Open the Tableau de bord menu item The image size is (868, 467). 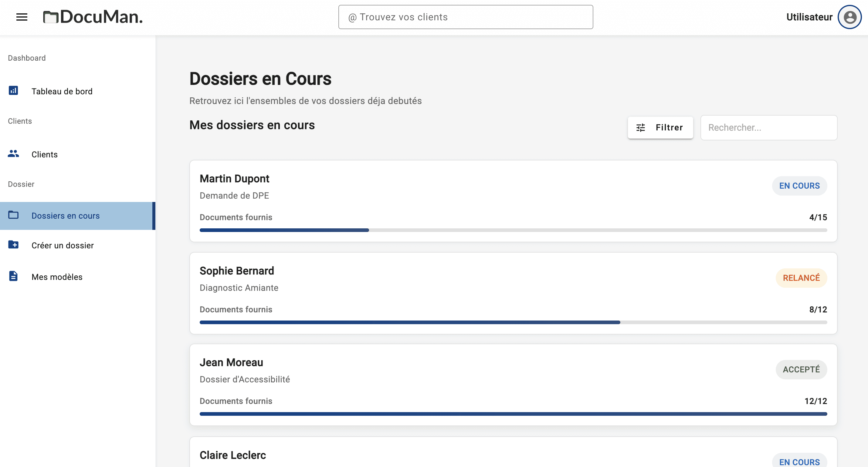tap(62, 91)
